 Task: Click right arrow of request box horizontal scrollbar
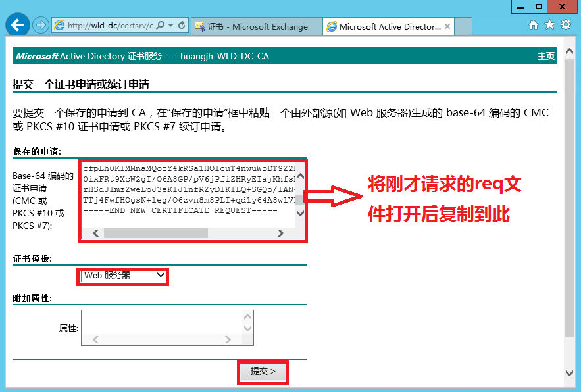tap(280, 233)
